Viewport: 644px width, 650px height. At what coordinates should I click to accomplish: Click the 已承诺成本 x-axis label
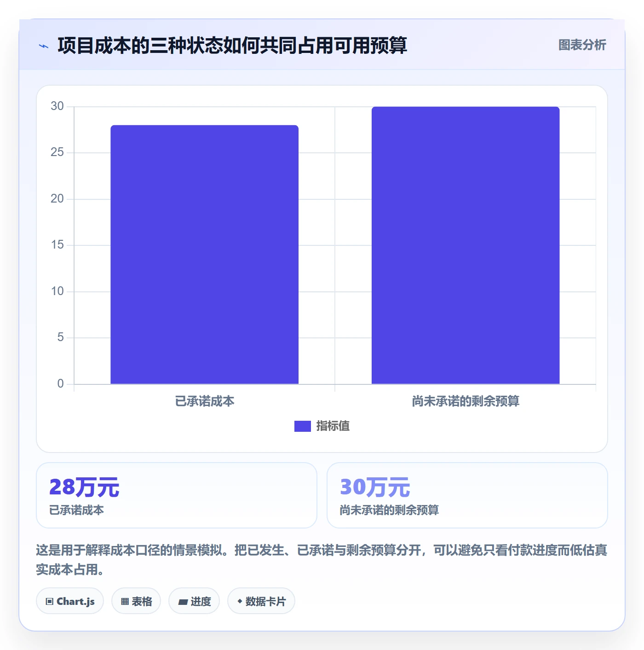(205, 401)
